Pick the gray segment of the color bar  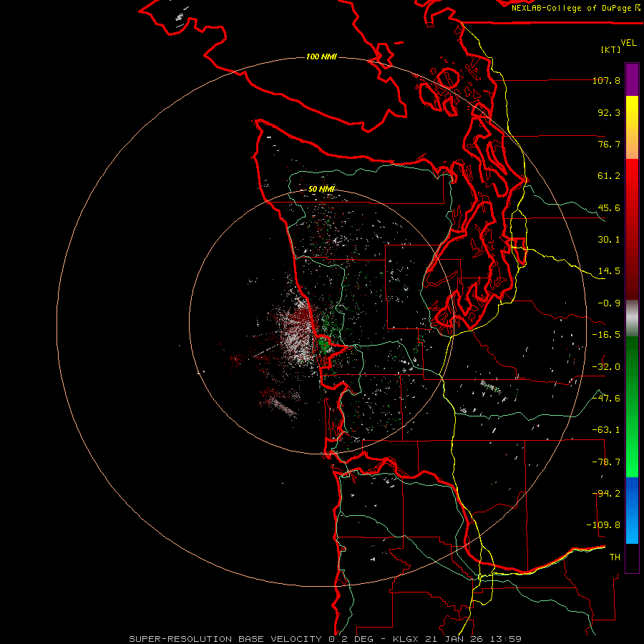632,318
